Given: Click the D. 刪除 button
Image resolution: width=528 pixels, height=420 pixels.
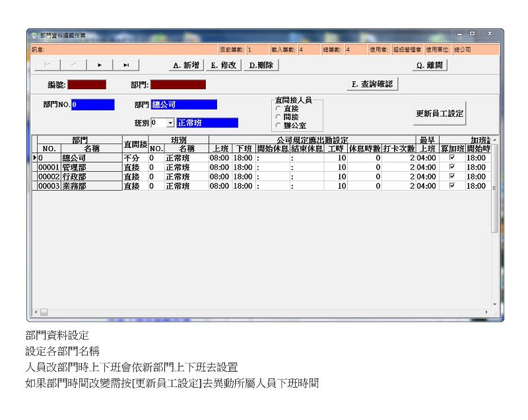Looking at the screenshot, I should [261, 65].
